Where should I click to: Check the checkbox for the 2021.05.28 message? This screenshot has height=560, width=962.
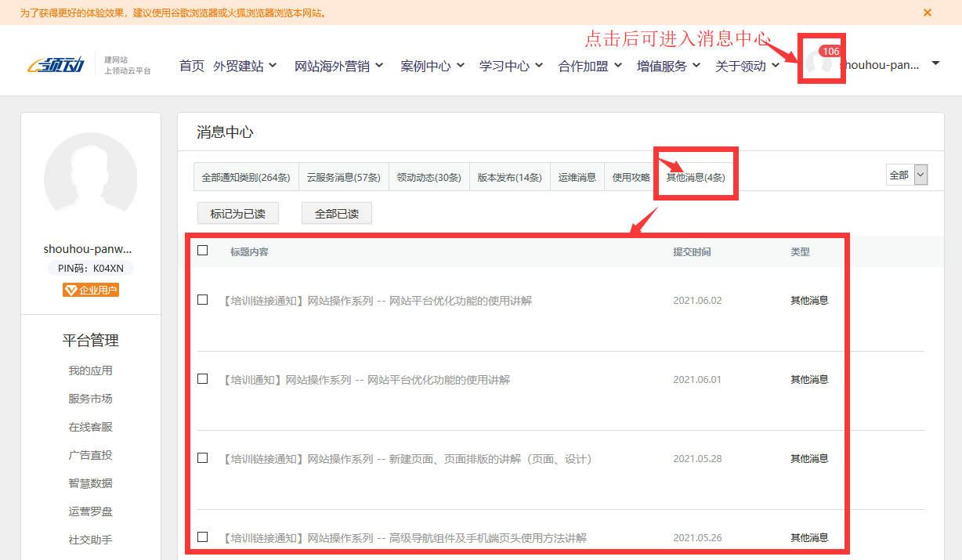click(x=203, y=458)
